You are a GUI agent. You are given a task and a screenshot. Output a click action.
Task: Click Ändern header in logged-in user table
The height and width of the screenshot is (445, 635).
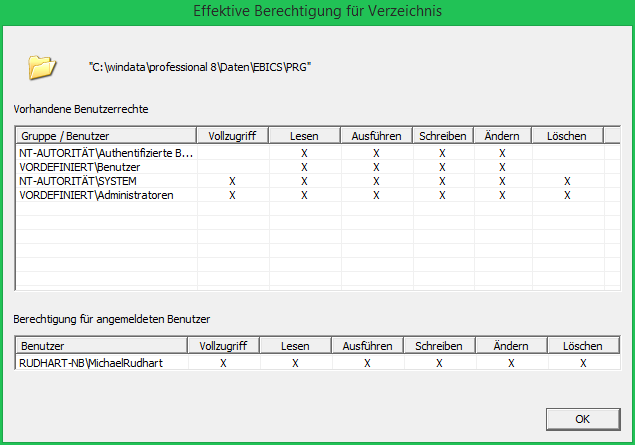coord(511,346)
